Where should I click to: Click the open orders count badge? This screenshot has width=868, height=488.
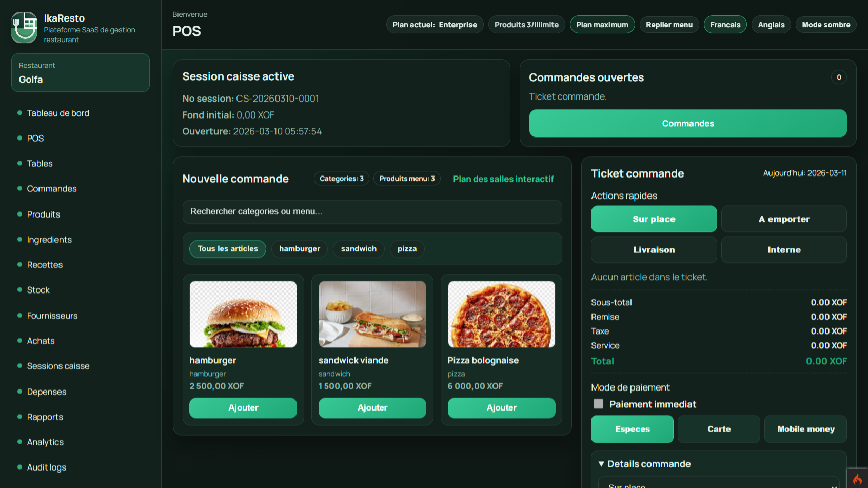pyautogui.click(x=839, y=77)
